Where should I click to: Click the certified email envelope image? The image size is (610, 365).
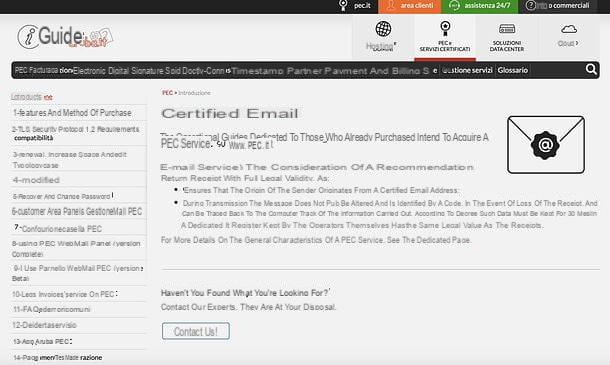(546, 144)
